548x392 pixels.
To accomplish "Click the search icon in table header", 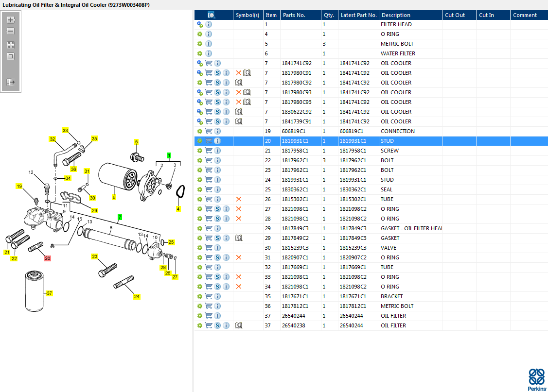I will coord(212,15).
